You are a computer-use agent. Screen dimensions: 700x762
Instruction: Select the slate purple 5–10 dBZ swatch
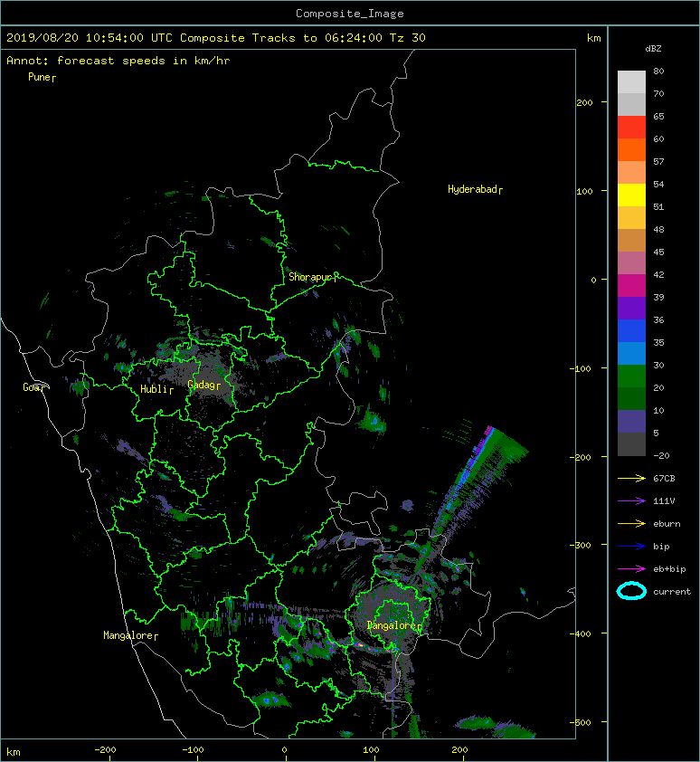pos(631,422)
